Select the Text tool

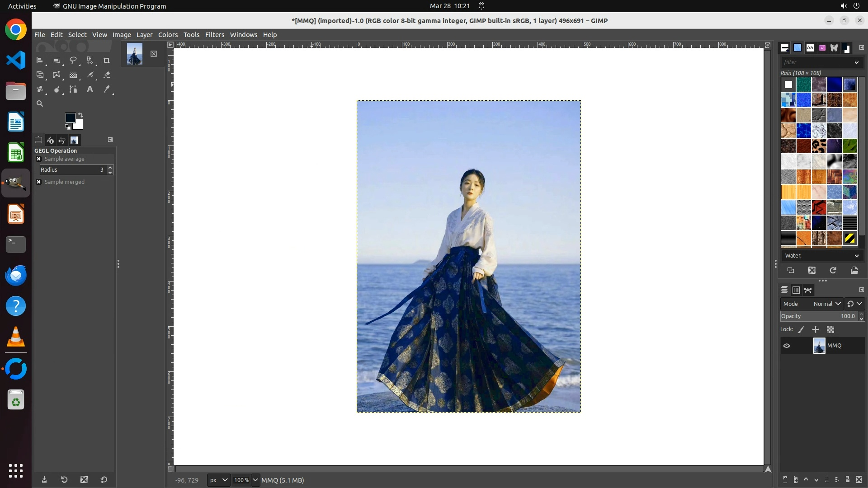click(x=90, y=89)
